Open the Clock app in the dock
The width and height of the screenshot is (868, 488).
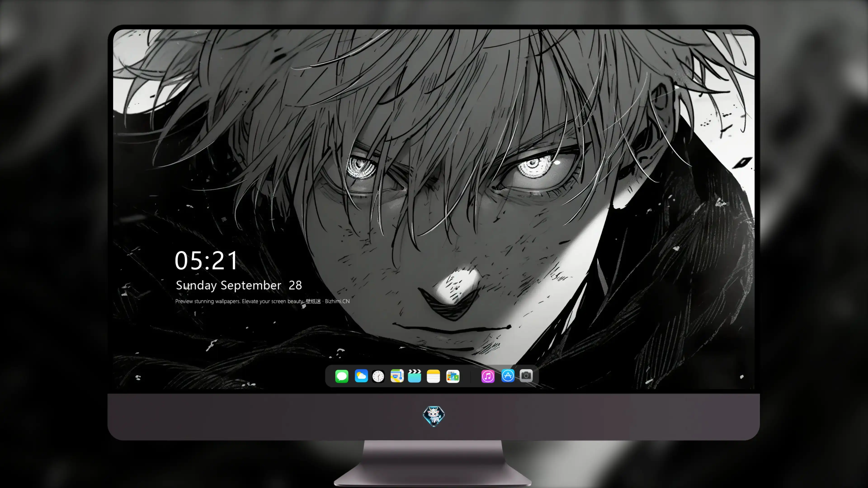pyautogui.click(x=378, y=376)
